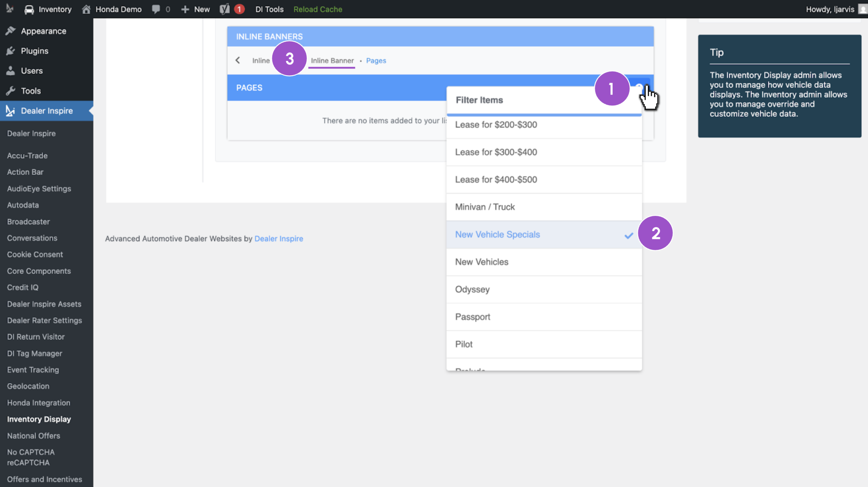Open the New content menu
The width and height of the screenshot is (868, 487).
pyautogui.click(x=195, y=9)
